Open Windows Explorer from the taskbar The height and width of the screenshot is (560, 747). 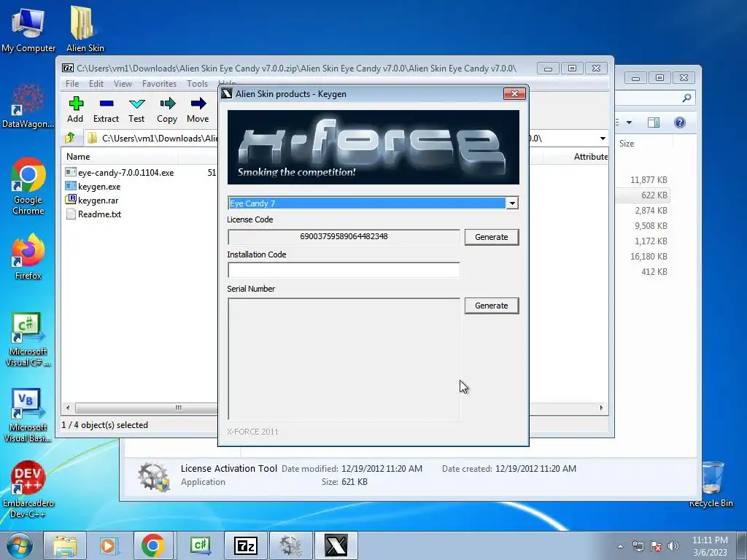tap(65, 545)
